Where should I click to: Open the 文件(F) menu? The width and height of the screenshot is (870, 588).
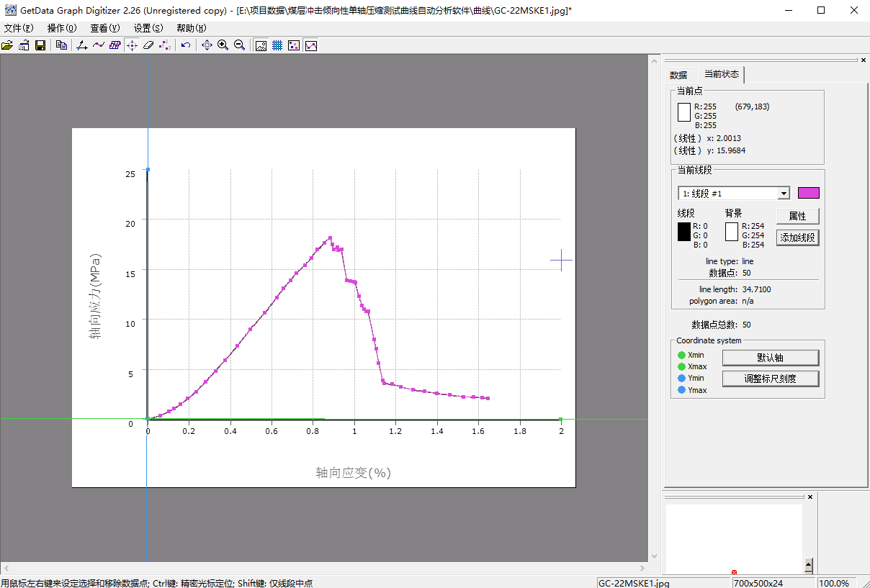coord(19,28)
